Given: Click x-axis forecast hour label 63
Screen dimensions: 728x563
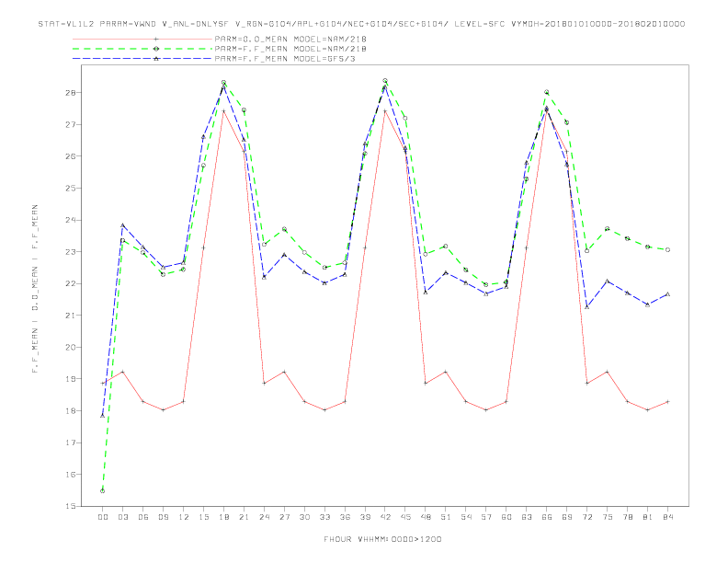Looking at the screenshot, I should [x=527, y=517].
